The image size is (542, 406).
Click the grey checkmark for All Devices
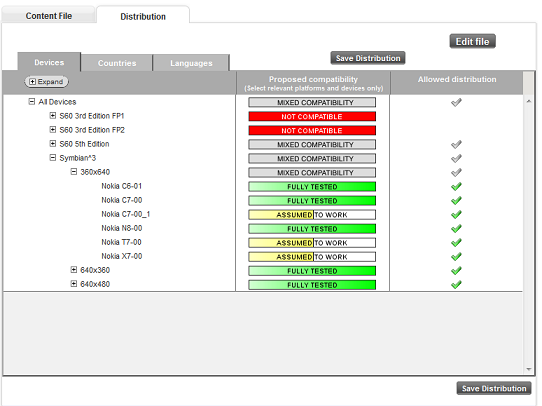click(x=456, y=102)
